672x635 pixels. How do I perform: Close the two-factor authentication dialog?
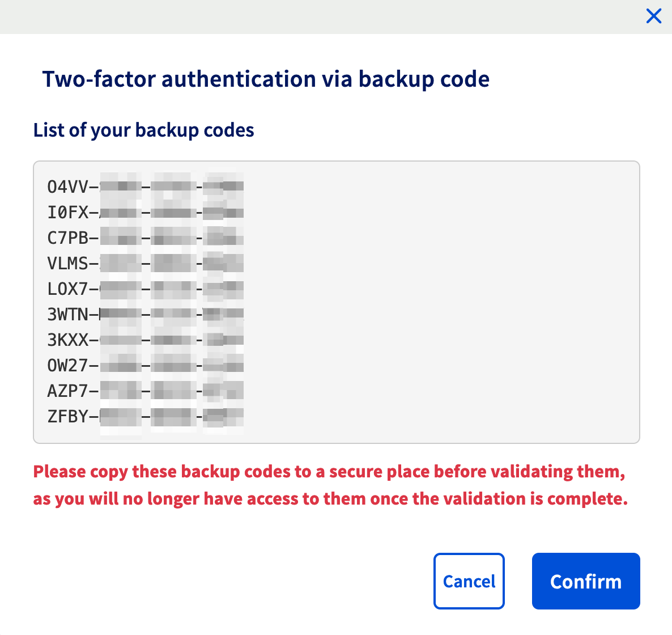pos(654,16)
